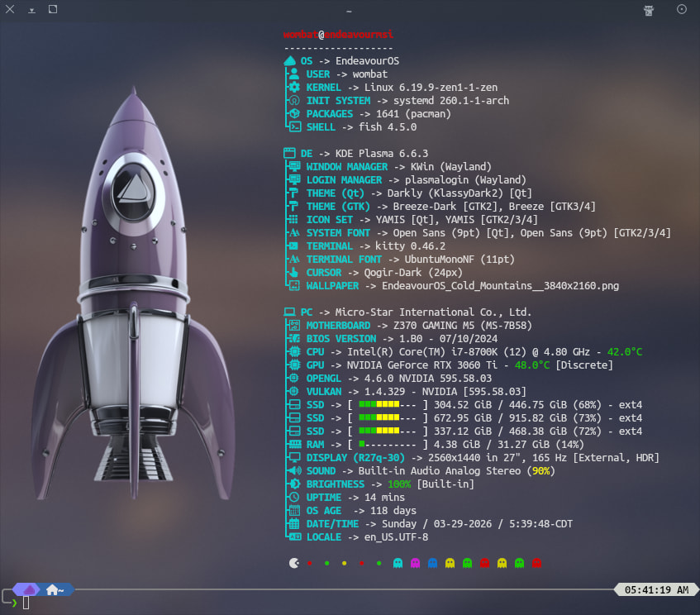
Task: Click the home directory segment in the prompt
Action: pyautogui.click(x=56, y=589)
